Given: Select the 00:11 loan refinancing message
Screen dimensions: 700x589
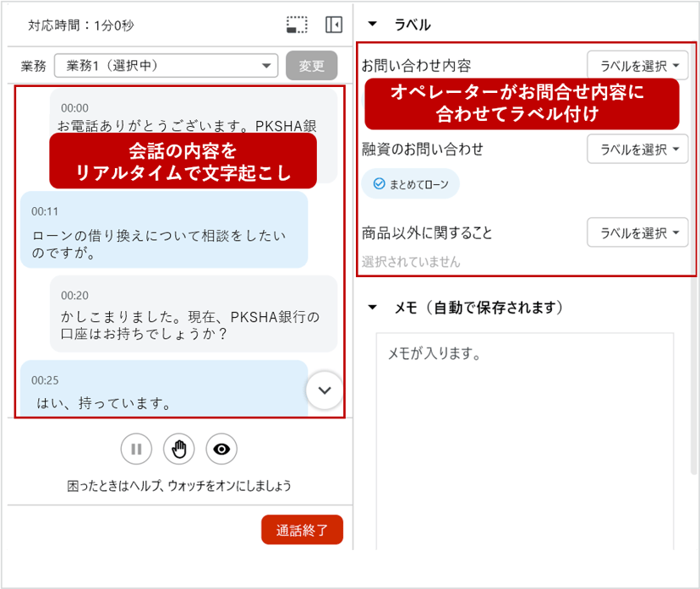Looking at the screenshot, I should (164, 230).
